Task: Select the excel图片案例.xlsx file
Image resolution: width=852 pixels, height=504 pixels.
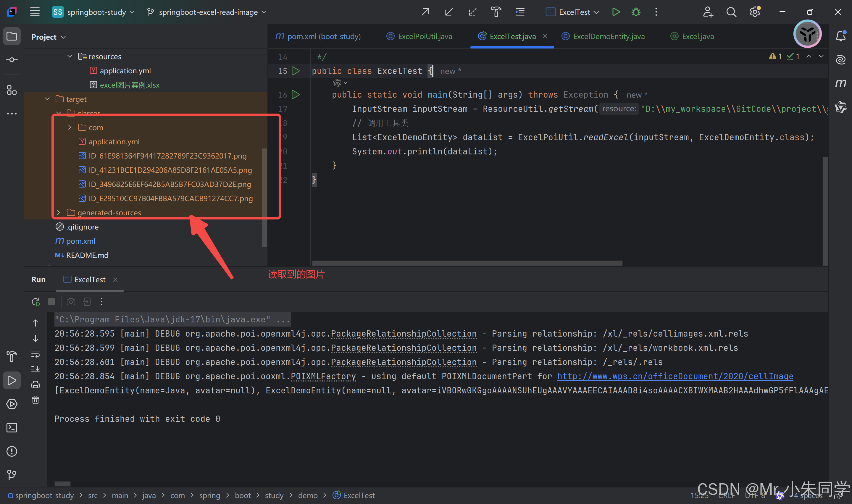Action: [124, 85]
